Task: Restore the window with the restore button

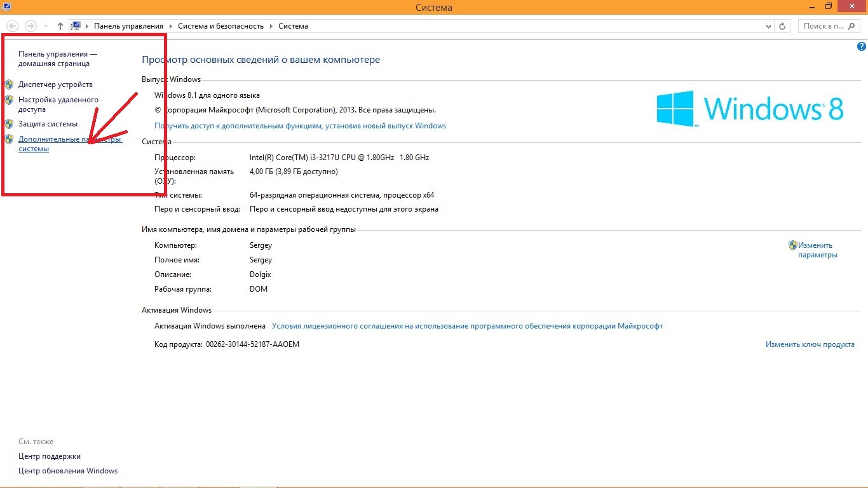Action: (828, 6)
